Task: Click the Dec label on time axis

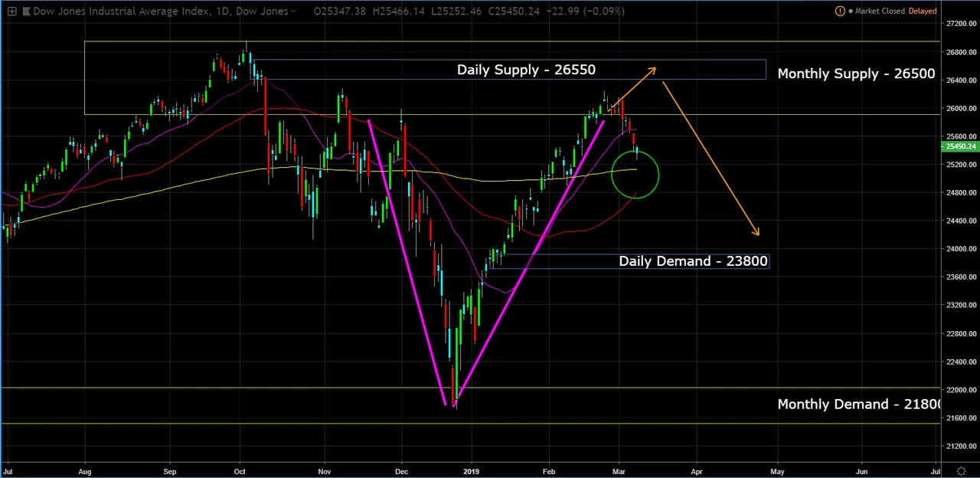Action: click(403, 471)
